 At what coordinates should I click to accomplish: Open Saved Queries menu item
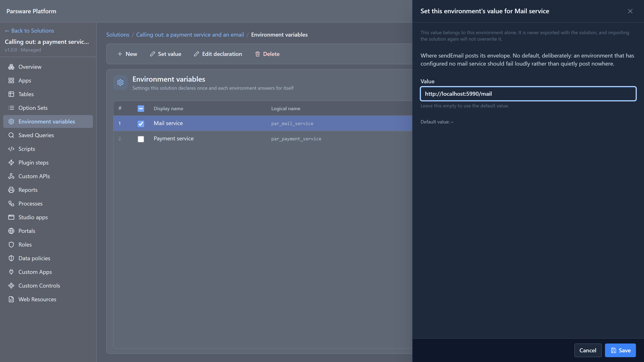[48, 135]
